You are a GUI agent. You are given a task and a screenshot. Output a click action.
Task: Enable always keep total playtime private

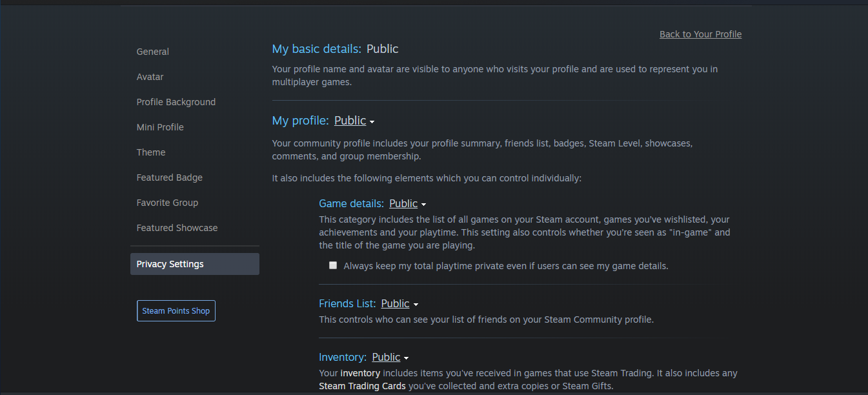pyautogui.click(x=333, y=265)
